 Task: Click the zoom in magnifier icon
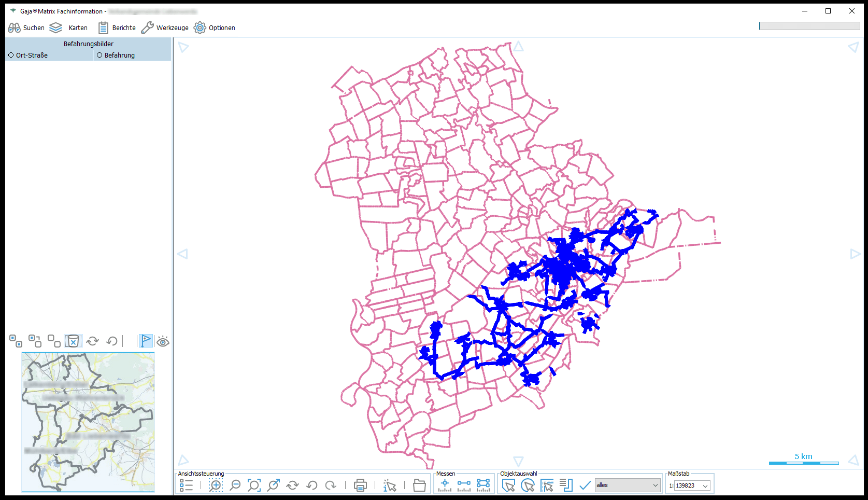[x=216, y=485]
